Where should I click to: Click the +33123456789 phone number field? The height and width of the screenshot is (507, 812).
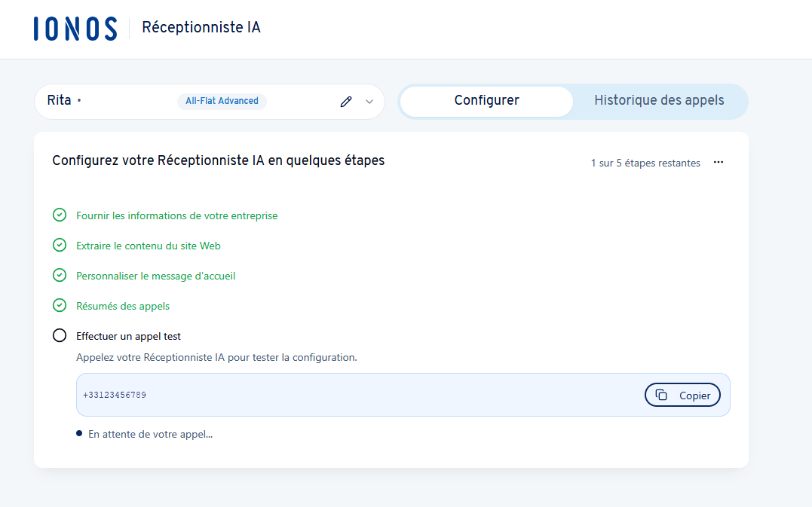pyautogui.click(x=354, y=395)
